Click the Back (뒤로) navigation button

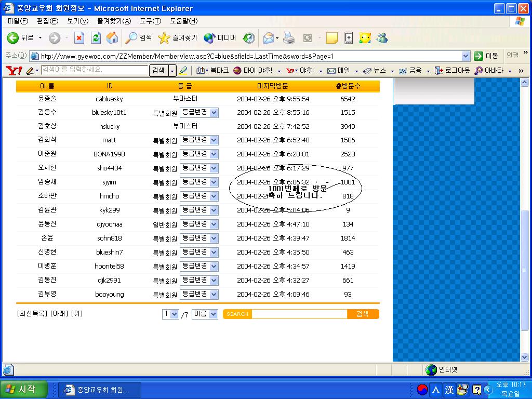point(21,38)
